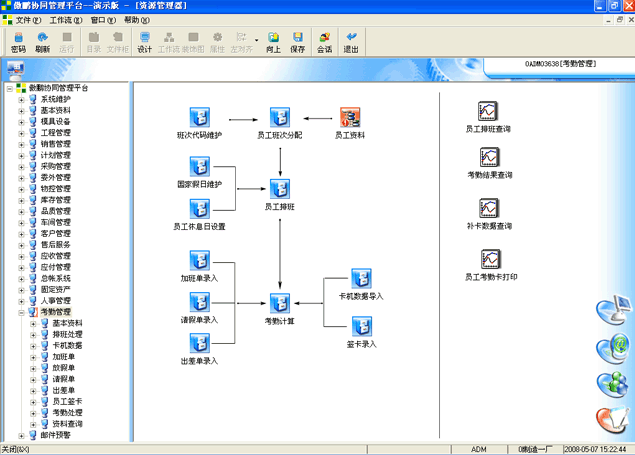635x455 pixels.
Task: Open the 会话 session tool
Action: coord(325,41)
